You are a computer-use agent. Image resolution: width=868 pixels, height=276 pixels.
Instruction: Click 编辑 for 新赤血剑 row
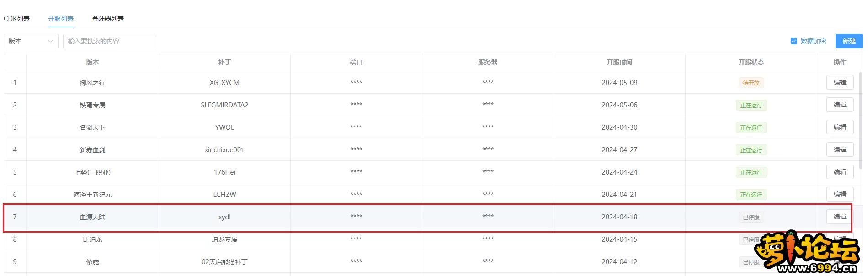click(840, 149)
